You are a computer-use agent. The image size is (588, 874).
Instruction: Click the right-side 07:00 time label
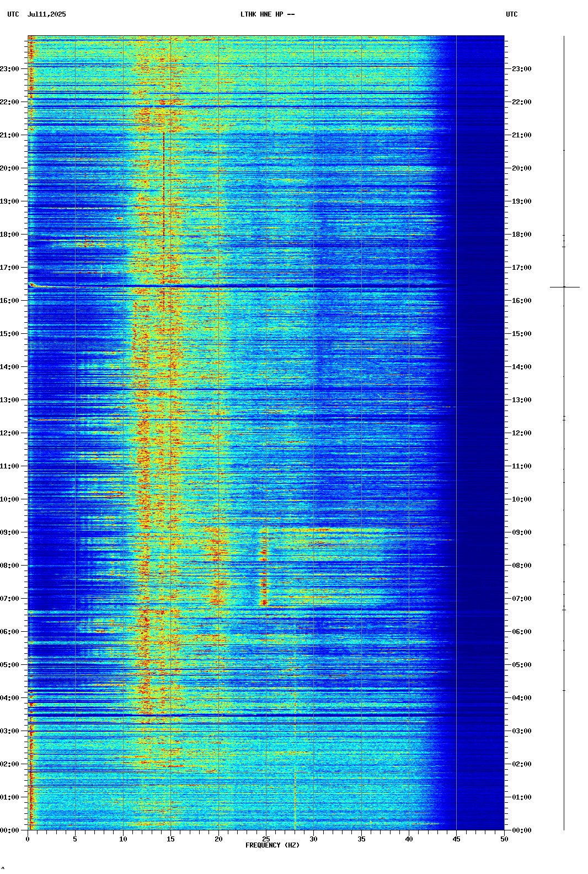coord(522,599)
